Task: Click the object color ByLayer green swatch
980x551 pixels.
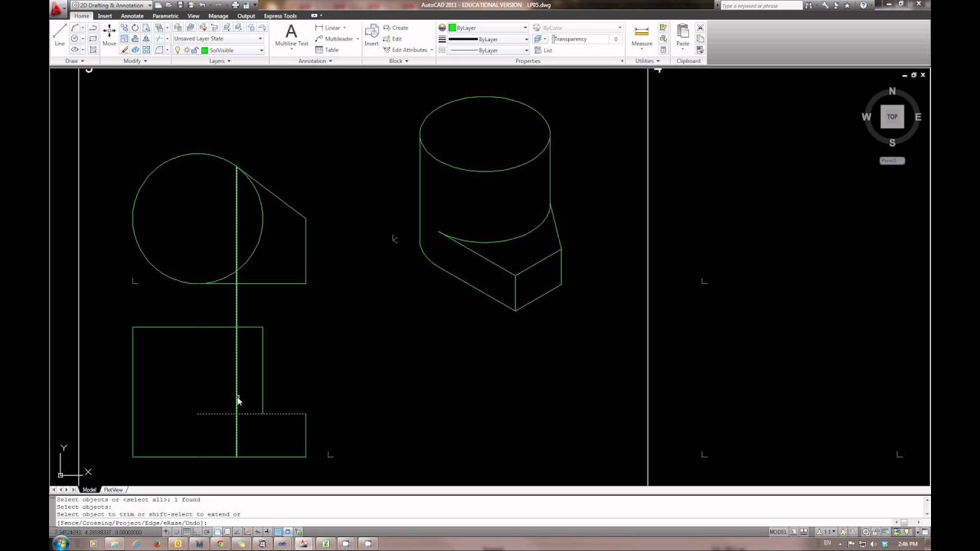Action: coord(452,28)
